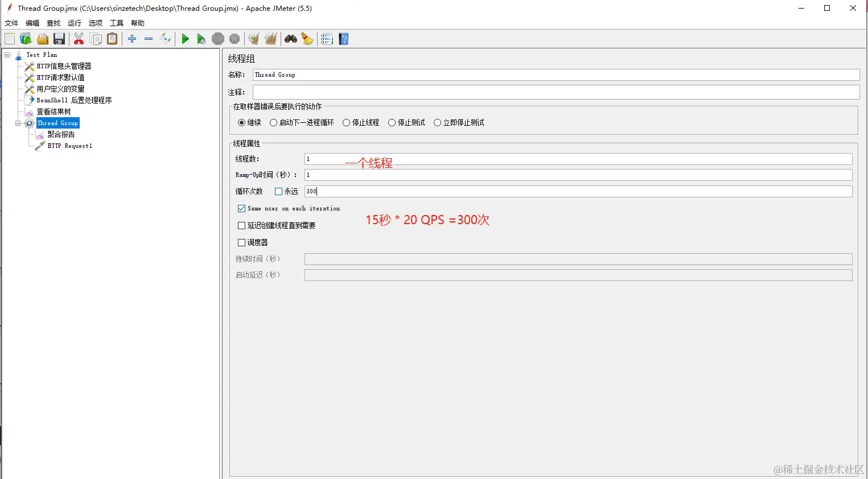This screenshot has width=868, height=479.
Task: Start the test with green play icon
Action: tap(185, 39)
